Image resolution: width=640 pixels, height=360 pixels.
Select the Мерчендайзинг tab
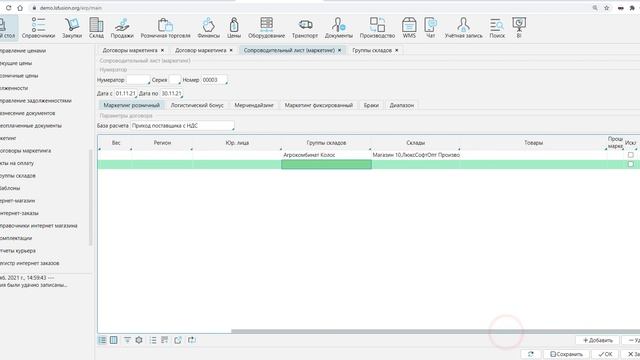(253, 105)
